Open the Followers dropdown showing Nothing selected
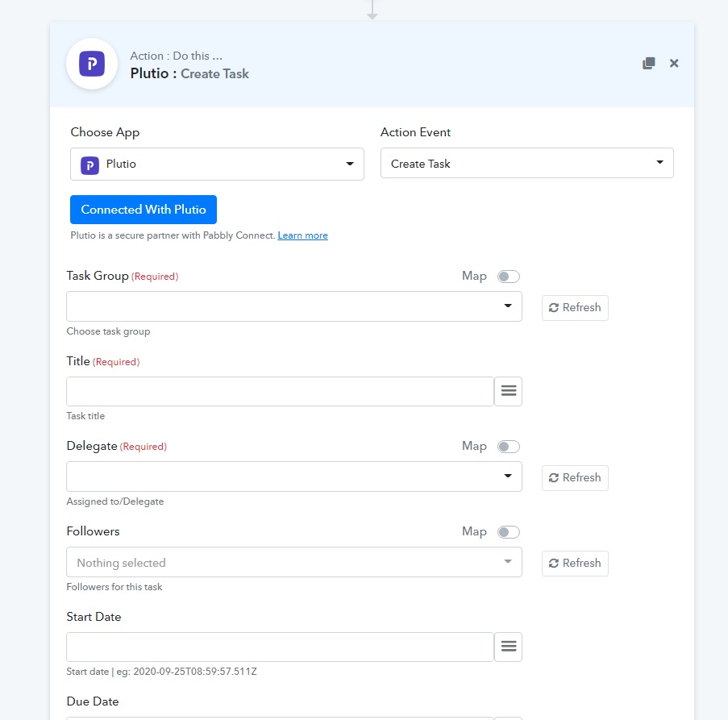This screenshot has width=728, height=720. pyautogui.click(x=294, y=562)
